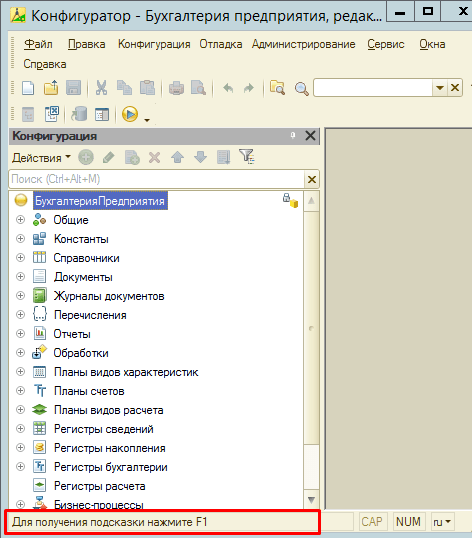
Task: Click the New document toolbar icon
Action: point(28,88)
